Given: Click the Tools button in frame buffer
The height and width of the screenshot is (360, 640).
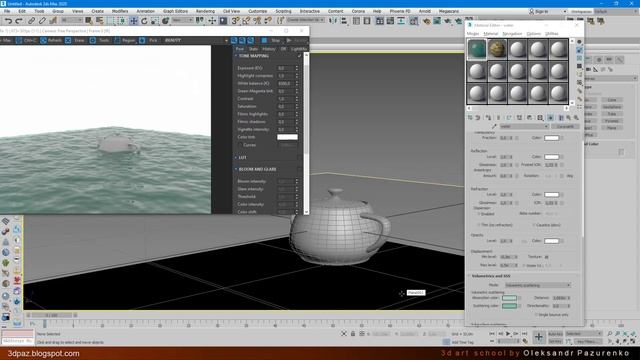Looking at the screenshot, I should 100,40.
